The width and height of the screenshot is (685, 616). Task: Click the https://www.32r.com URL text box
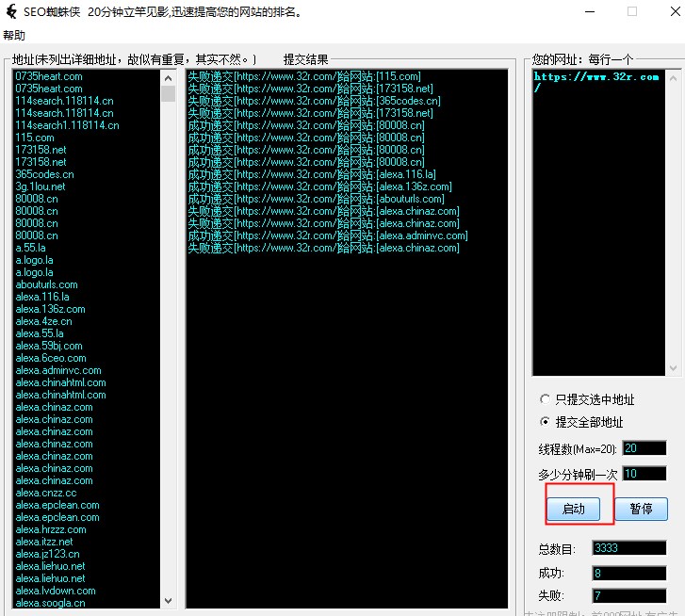599,222
